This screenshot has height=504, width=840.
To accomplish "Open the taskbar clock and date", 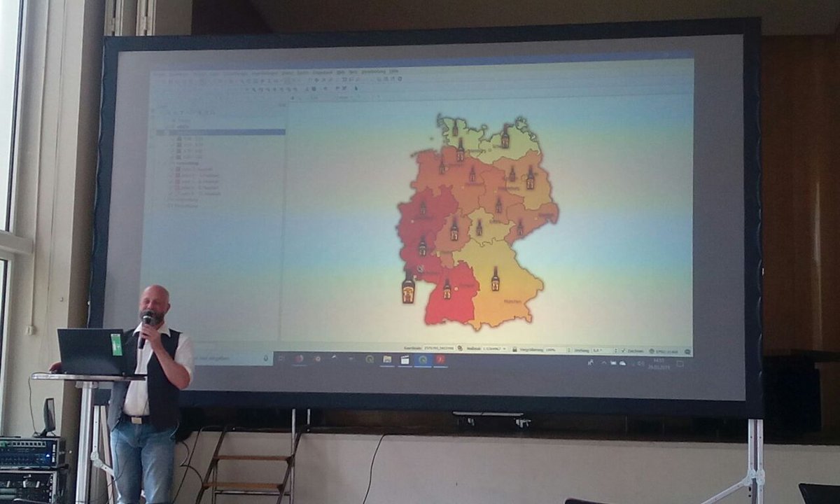I will [659, 363].
